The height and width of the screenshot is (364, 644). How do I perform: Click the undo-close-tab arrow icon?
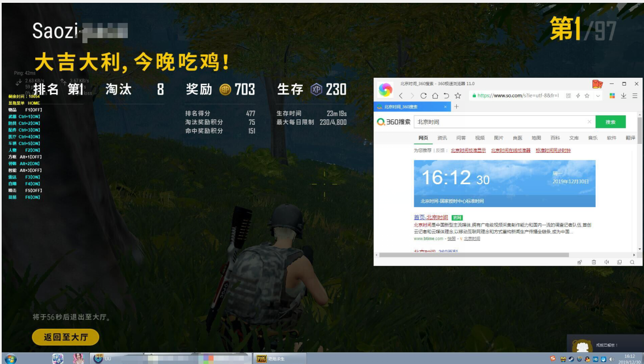[447, 96]
